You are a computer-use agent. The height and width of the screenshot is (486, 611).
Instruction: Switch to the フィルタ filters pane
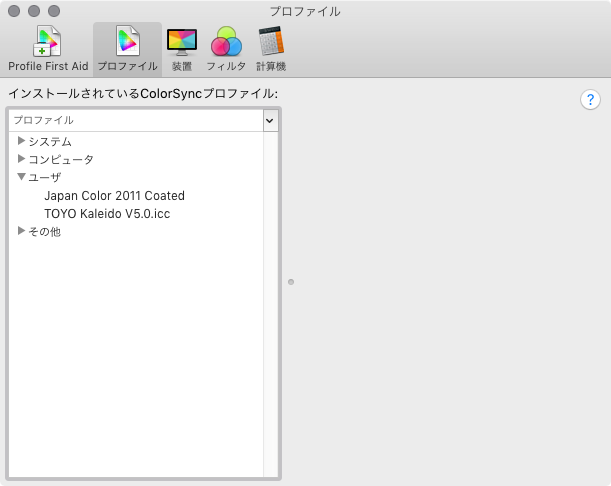pyautogui.click(x=226, y=48)
